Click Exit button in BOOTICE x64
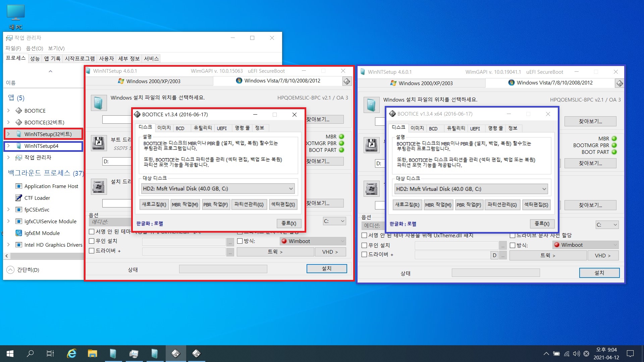 [x=542, y=224]
